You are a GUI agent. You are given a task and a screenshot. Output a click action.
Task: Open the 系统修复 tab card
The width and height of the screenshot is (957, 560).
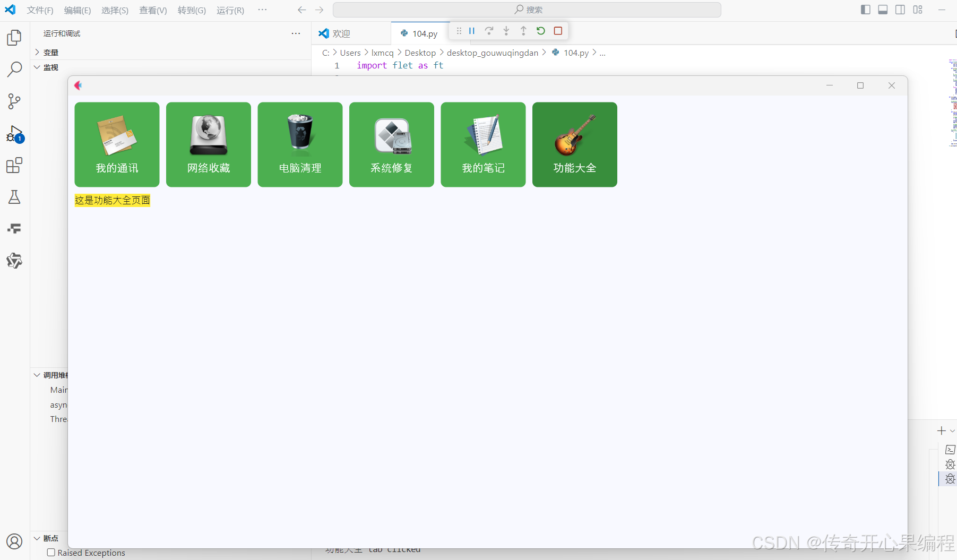pos(392,144)
